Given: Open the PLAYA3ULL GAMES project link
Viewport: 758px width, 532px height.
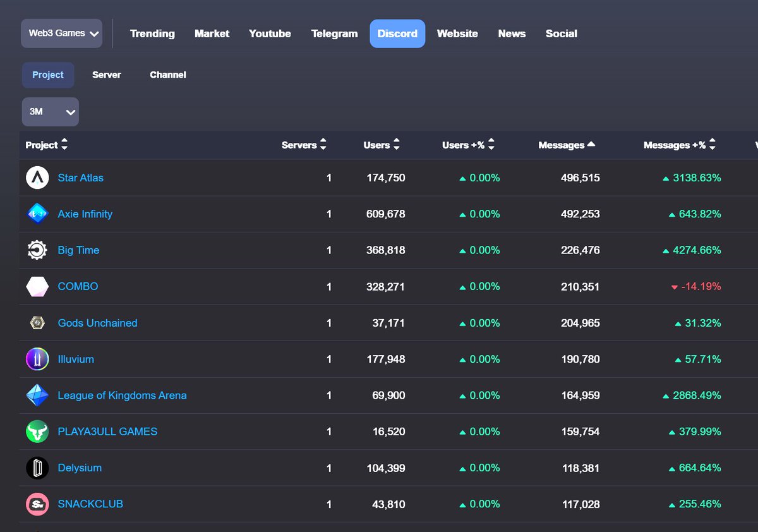Looking at the screenshot, I should [107, 432].
